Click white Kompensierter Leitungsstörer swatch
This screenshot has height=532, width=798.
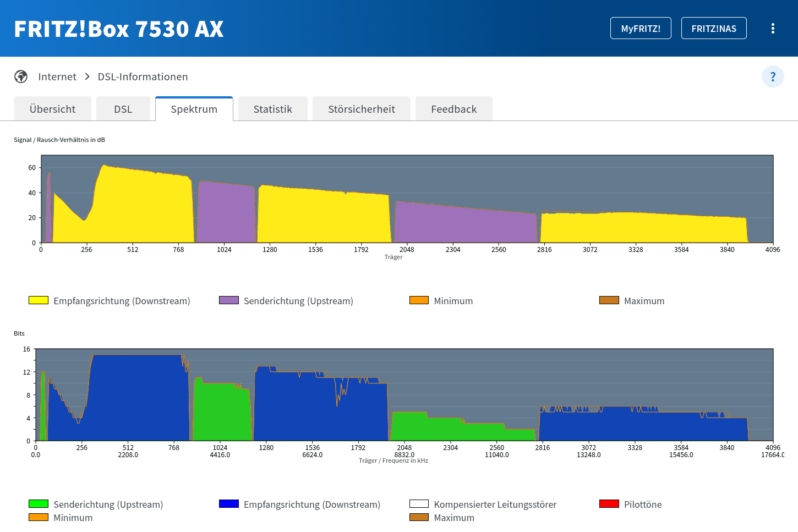click(x=419, y=504)
